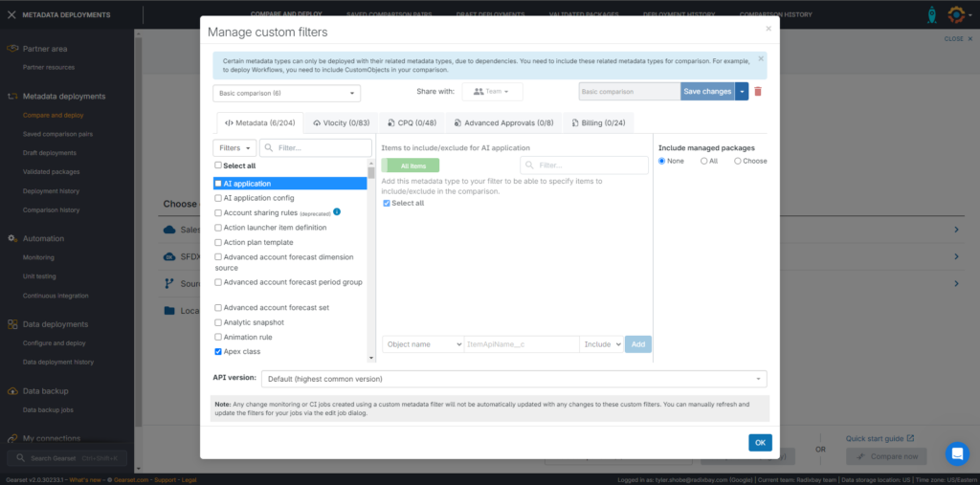
Task: Click the info icon beside Account sharing rules
Action: click(337, 211)
